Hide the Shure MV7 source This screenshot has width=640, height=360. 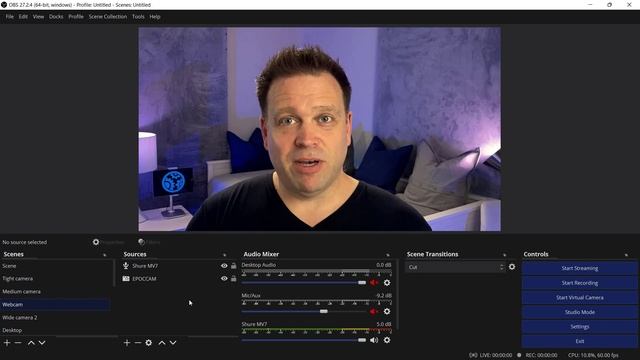tap(224, 266)
